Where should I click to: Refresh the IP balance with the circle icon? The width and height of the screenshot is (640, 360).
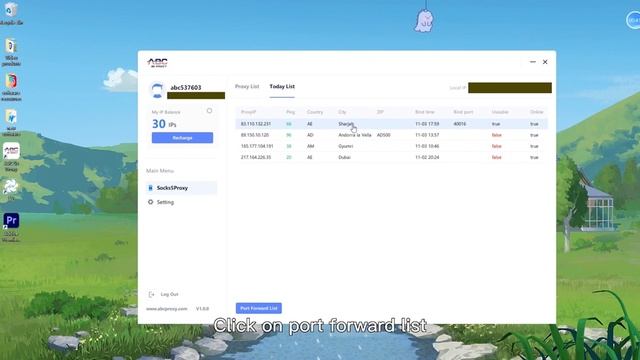209,111
